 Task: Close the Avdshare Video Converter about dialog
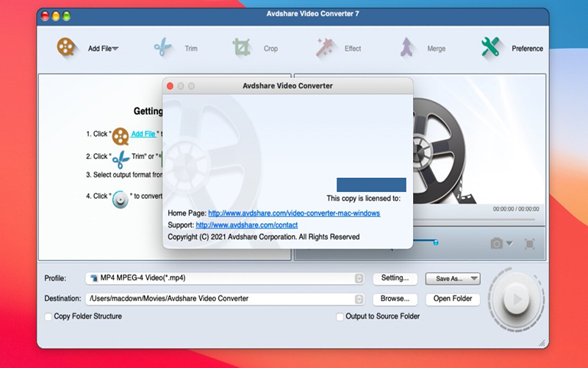pyautogui.click(x=170, y=86)
